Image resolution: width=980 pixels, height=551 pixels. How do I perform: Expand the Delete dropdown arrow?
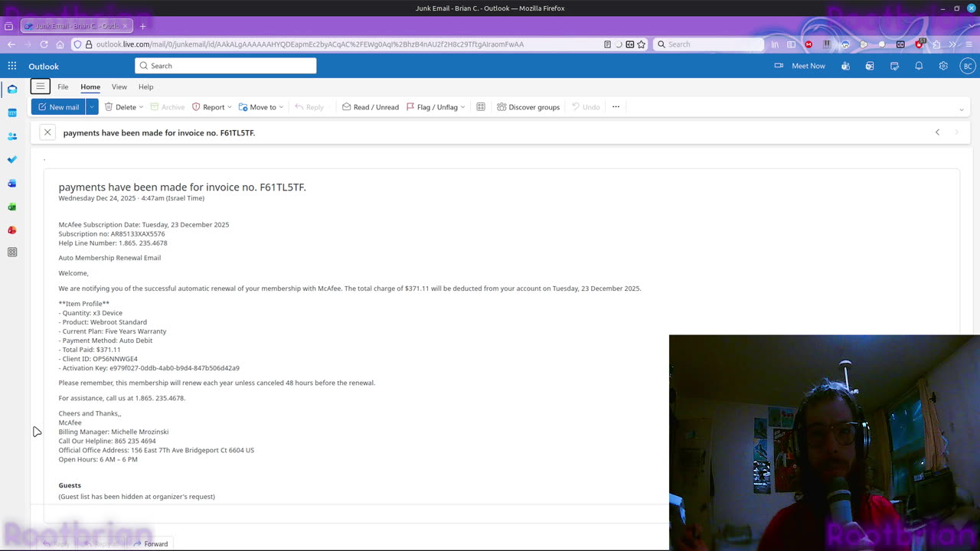142,107
